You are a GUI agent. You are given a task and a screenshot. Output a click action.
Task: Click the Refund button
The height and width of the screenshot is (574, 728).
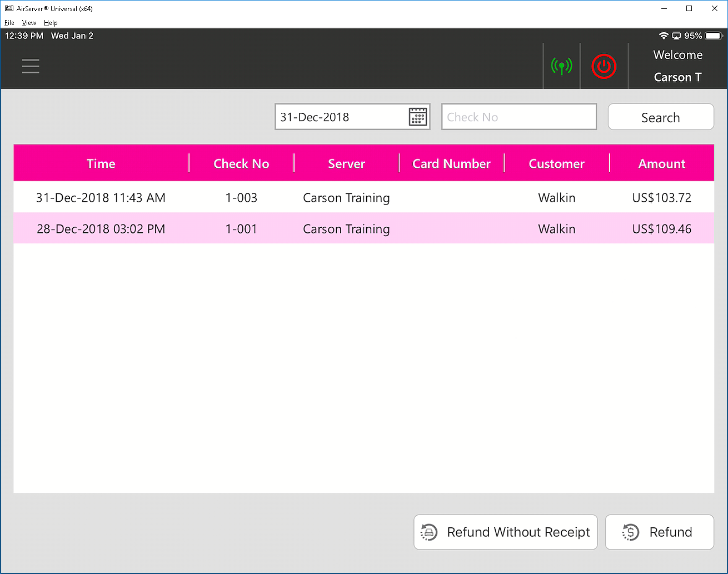(659, 532)
